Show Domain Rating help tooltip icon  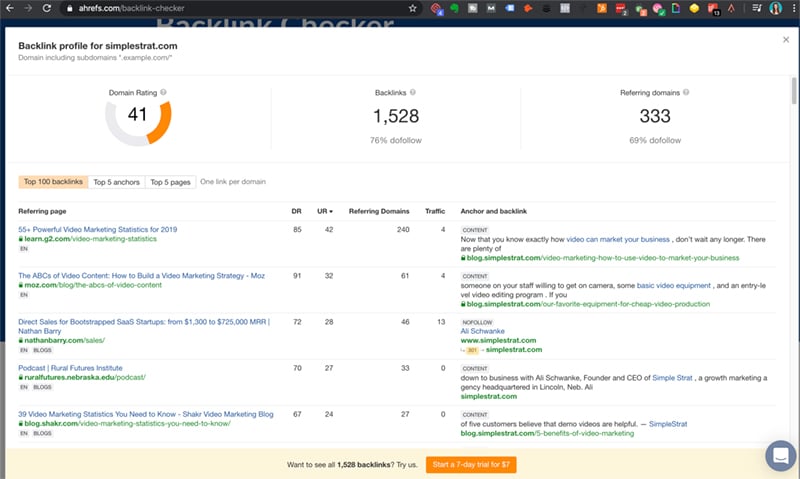(x=163, y=92)
